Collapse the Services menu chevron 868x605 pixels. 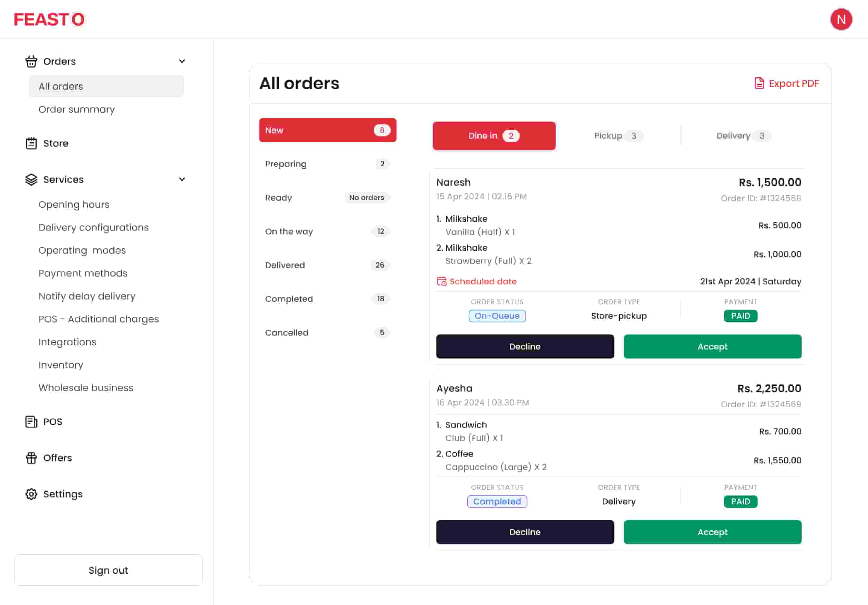(x=182, y=180)
